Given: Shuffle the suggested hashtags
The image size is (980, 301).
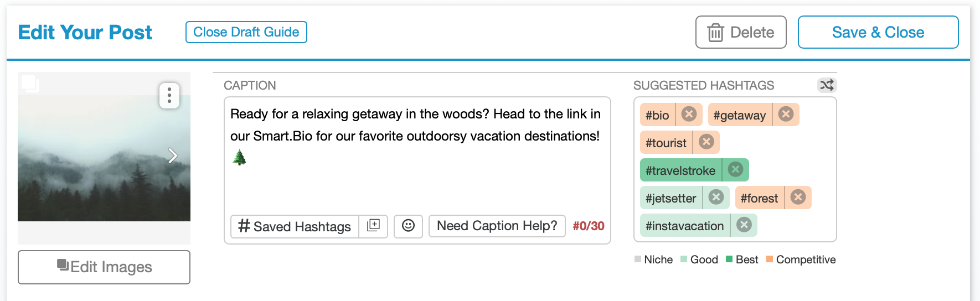Looking at the screenshot, I should [827, 85].
